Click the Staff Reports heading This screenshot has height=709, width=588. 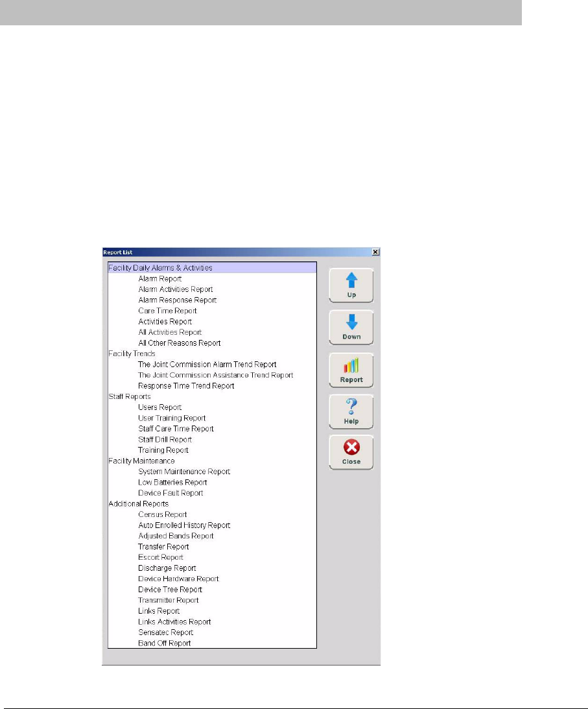coord(130,396)
